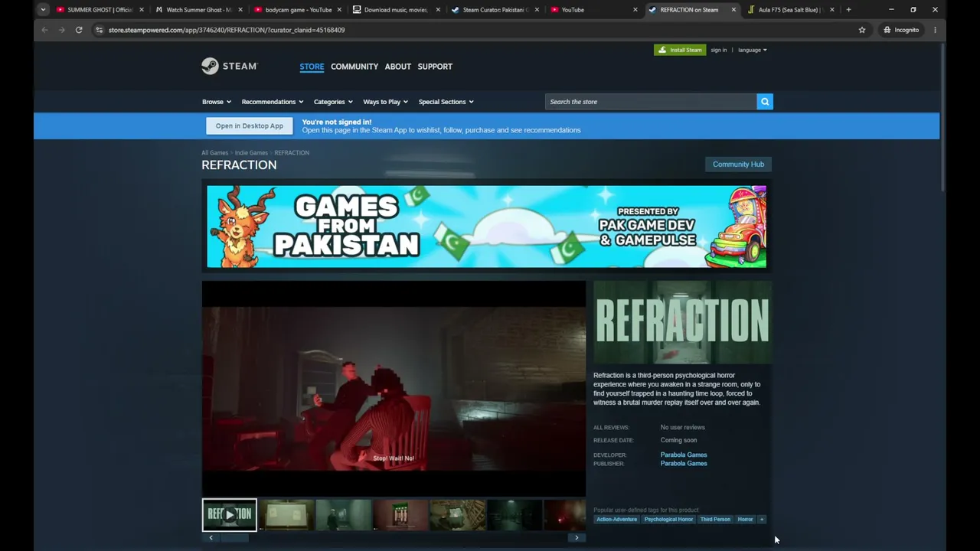Expand the Special Sections dropdown
This screenshot has height=551, width=980.
click(x=446, y=102)
